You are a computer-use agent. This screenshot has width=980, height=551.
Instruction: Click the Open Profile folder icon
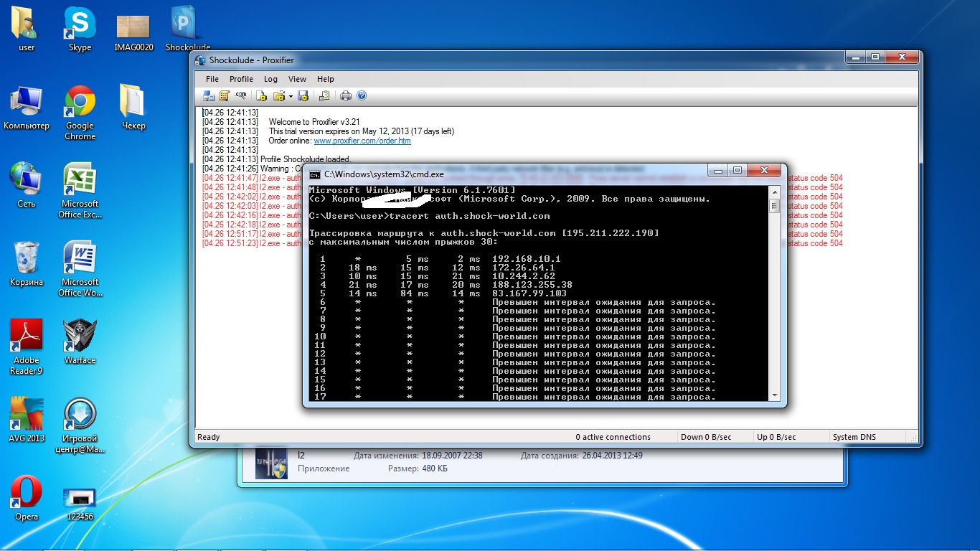point(278,96)
